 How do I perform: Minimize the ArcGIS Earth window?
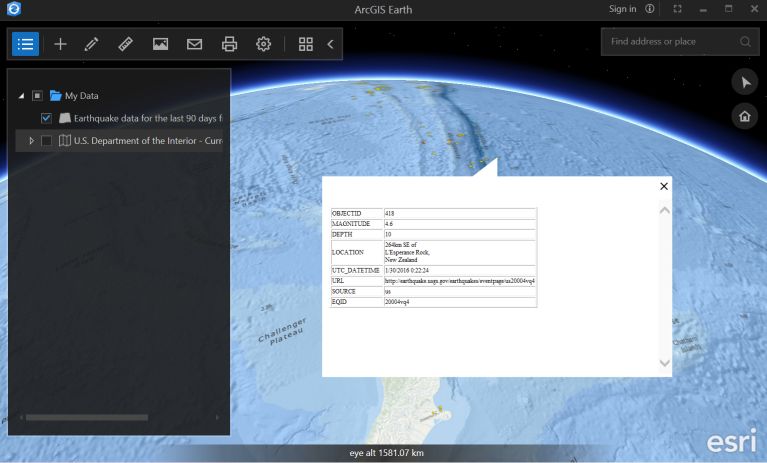[703, 9]
